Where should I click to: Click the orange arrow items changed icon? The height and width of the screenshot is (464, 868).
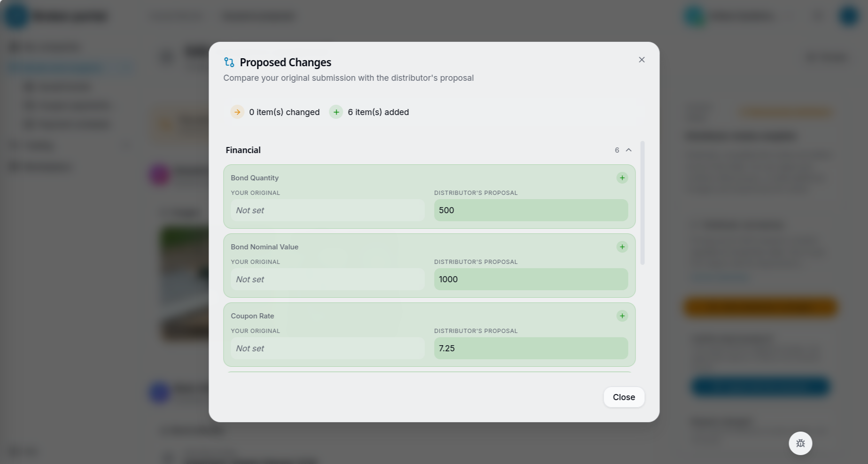(237, 112)
